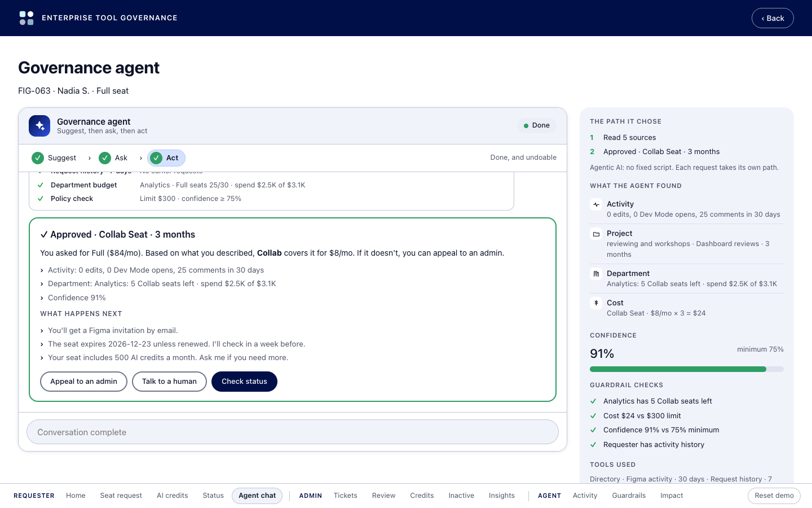This screenshot has height=508, width=812.
Task: Click the Check status button
Action: coord(244,382)
